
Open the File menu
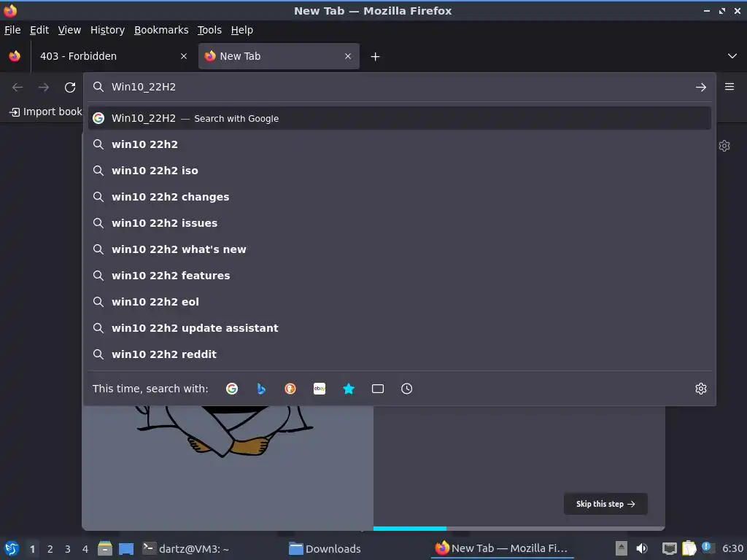(12, 30)
